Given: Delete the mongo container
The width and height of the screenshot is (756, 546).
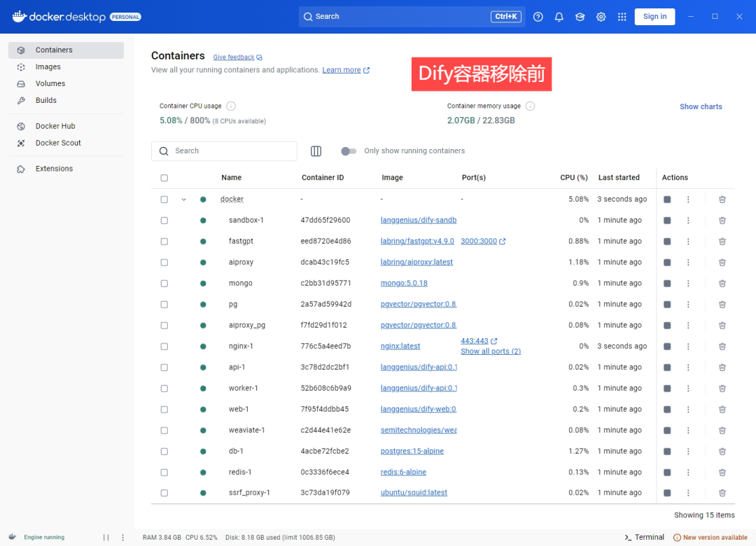Looking at the screenshot, I should click(x=722, y=283).
